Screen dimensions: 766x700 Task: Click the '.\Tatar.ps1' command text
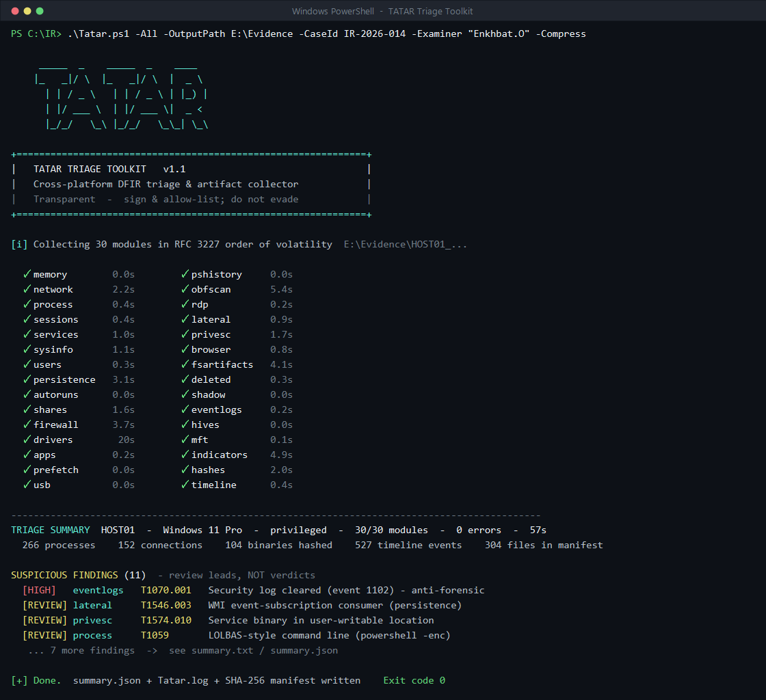(98, 33)
